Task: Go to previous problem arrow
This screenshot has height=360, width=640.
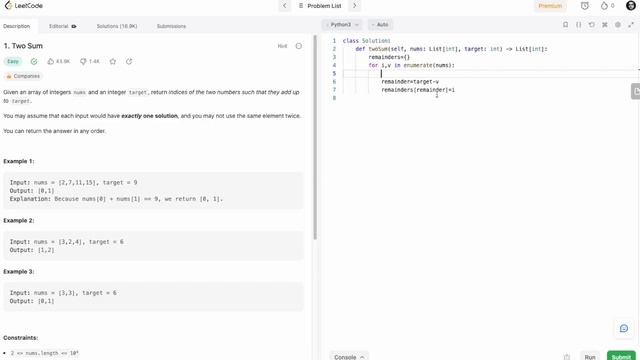Action: (284, 6)
